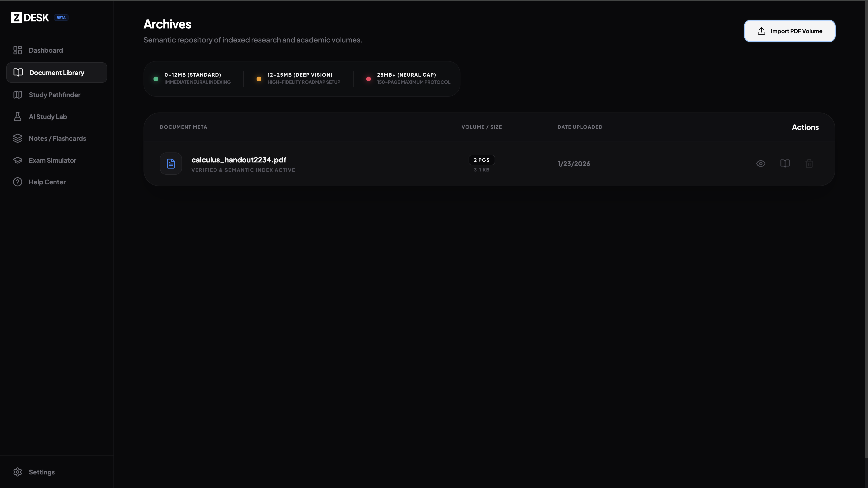Click the eye preview icon for calculus_handout2234.pdf
868x488 pixels.
tap(760, 164)
